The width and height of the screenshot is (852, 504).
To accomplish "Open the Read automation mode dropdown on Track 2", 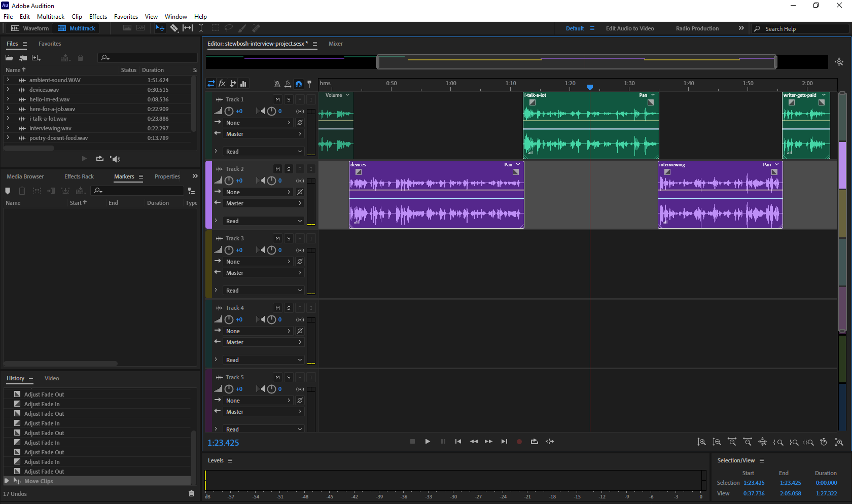I will [x=263, y=221].
